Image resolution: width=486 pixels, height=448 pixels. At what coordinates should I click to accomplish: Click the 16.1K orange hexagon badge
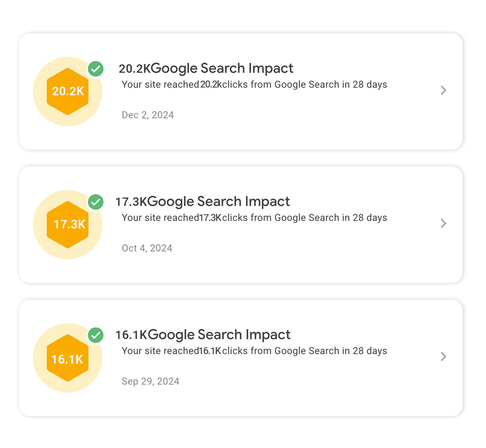point(68,358)
